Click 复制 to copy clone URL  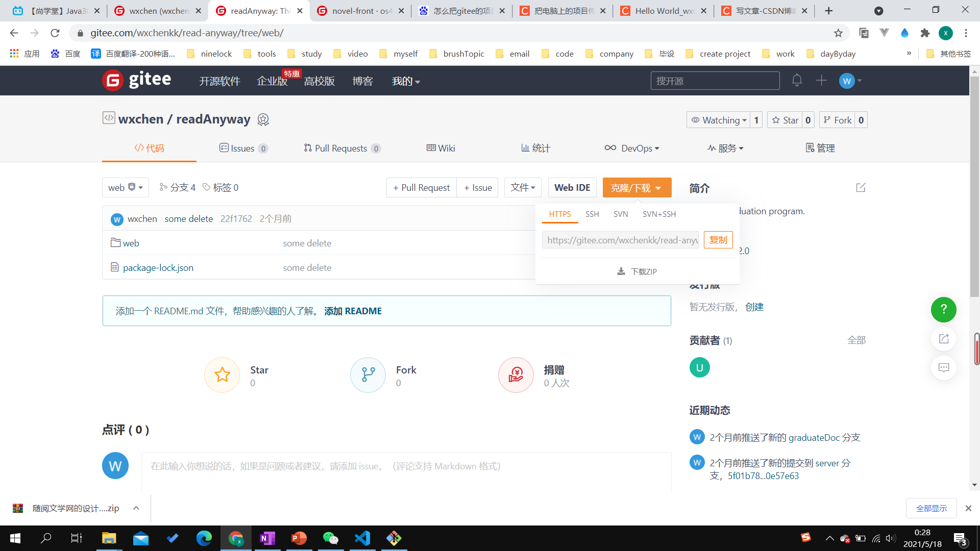(718, 240)
